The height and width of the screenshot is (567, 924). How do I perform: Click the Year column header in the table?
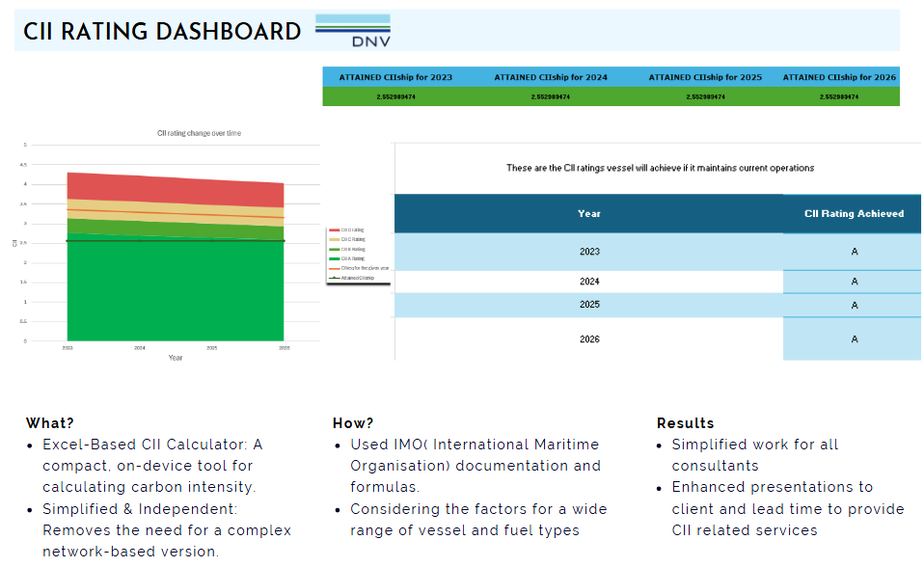(589, 213)
